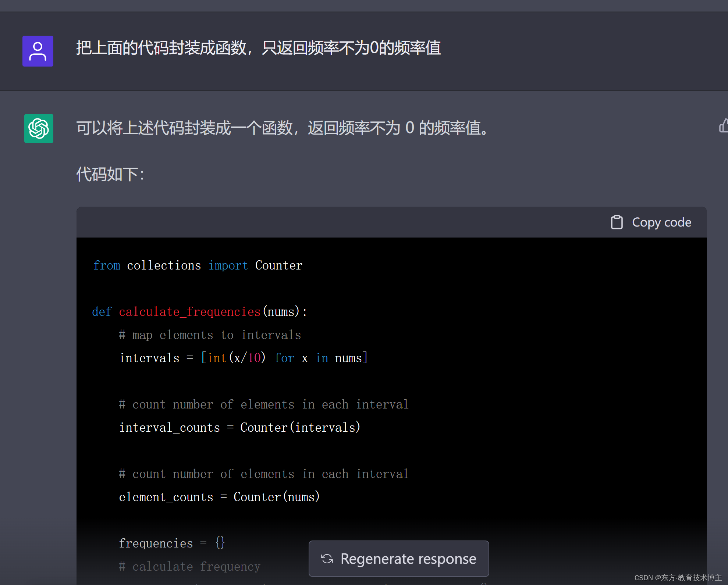The width and height of the screenshot is (728, 585).
Task: Click the Regenerate response button
Action: (399, 559)
